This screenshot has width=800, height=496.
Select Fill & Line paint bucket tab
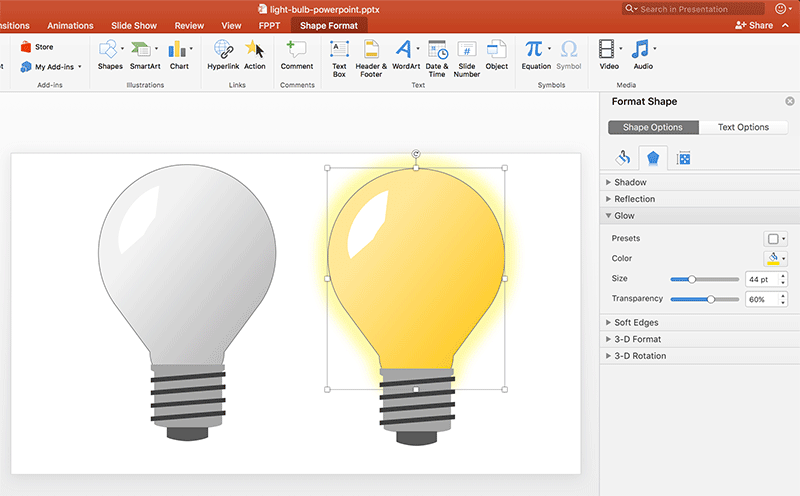tap(622, 158)
